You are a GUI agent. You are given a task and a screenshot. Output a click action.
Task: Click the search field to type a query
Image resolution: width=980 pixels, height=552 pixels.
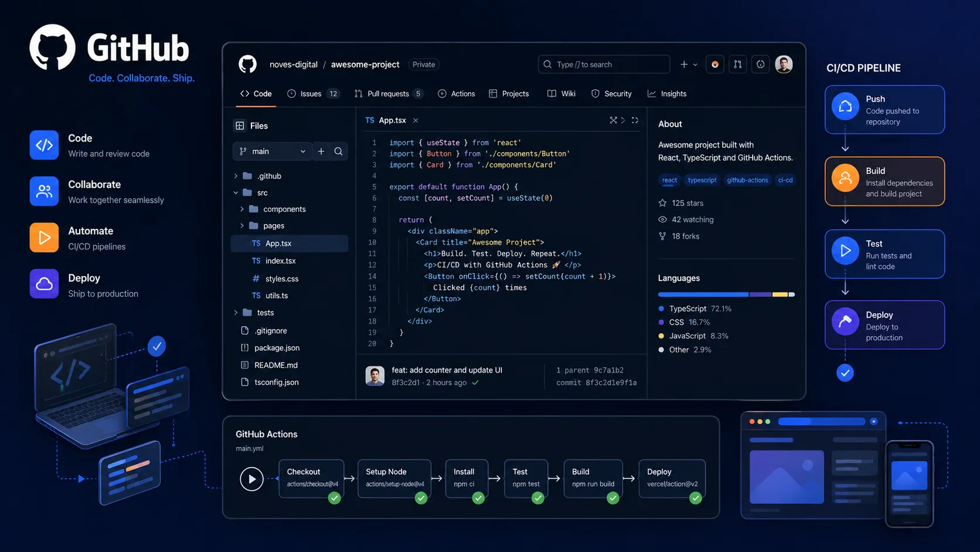tap(604, 64)
